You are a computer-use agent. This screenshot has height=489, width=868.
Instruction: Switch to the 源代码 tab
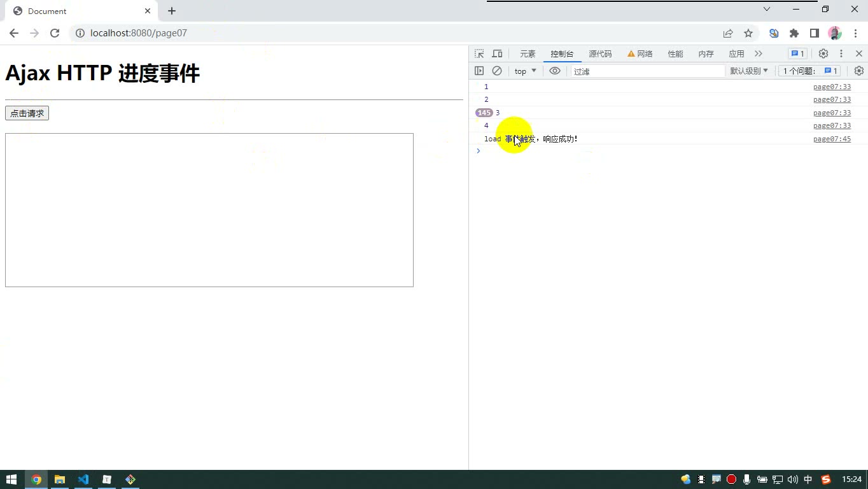(x=600, y=54)
